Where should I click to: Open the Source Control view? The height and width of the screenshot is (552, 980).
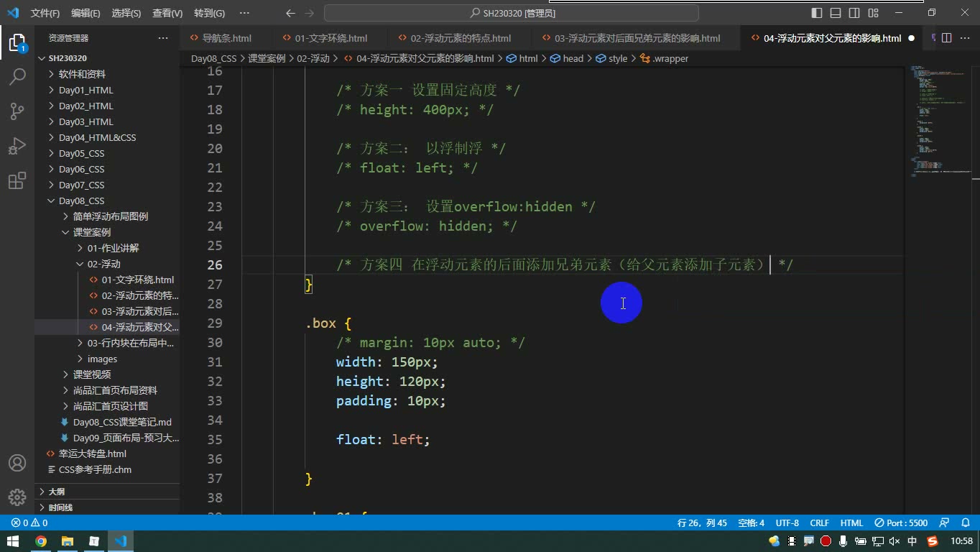tap(17, 111)
